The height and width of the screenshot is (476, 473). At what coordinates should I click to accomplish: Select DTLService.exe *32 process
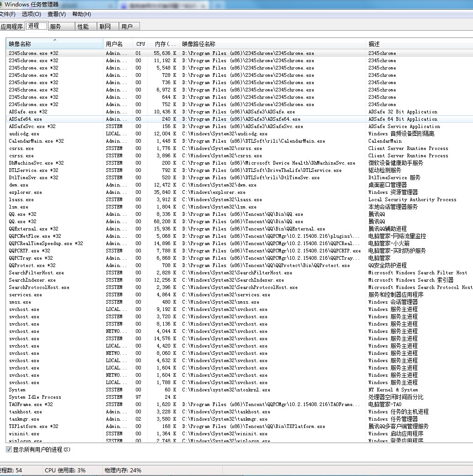pos(239,170)
